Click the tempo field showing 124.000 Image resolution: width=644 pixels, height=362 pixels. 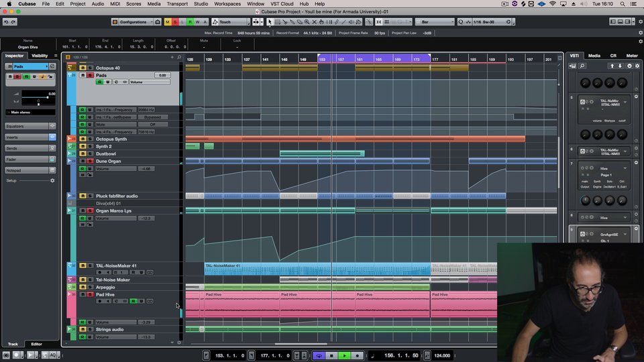click(x=442, y=355)
